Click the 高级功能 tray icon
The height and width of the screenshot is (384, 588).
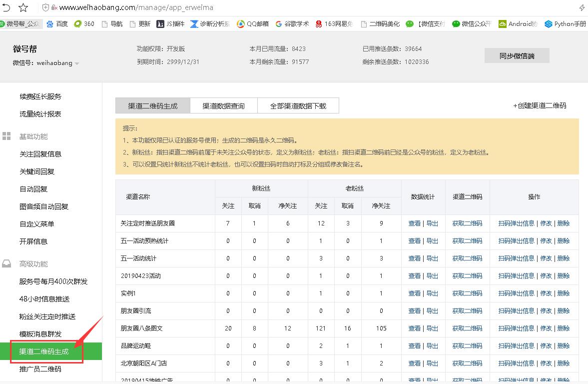[7, 264]
